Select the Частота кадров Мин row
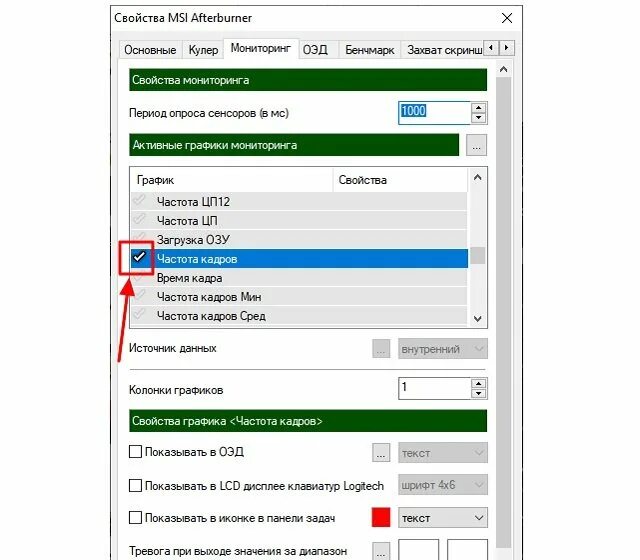 click(x=299, y=297)
